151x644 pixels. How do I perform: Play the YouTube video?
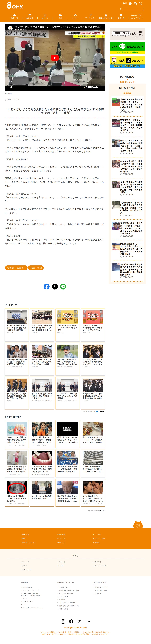tap(55, 58)
